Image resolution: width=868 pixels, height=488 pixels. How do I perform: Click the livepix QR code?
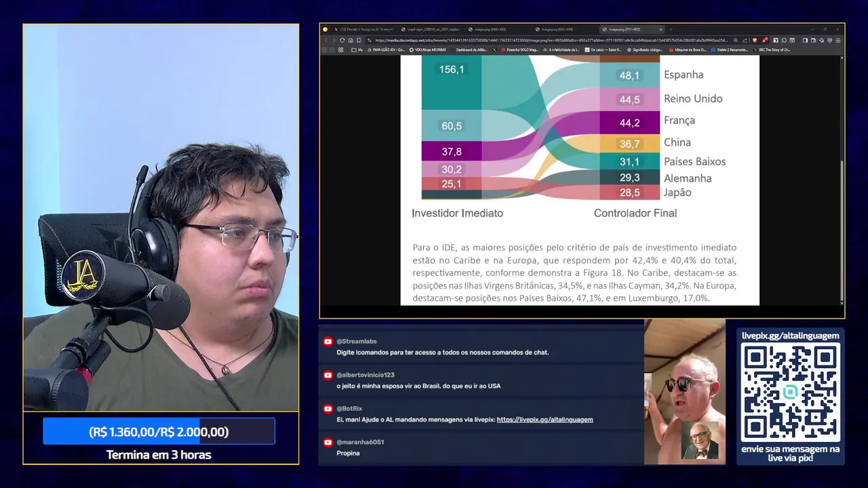coord(791,392)
